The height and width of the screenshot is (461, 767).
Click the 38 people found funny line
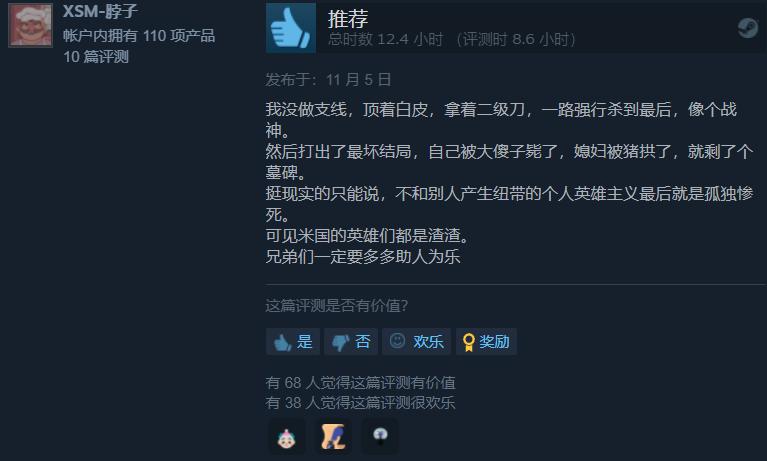coord(361,403)
